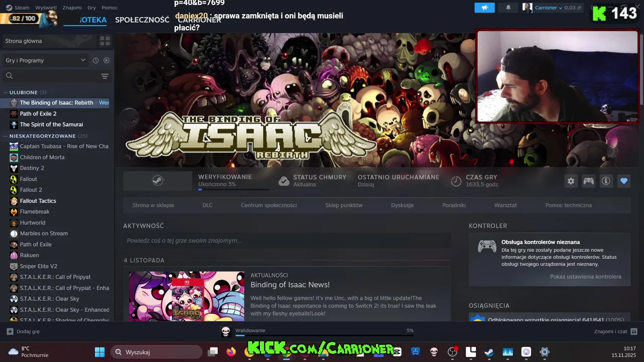Click the Weryfikowanie progress bar
This screenshot has width=644, height=362.
(233, 190)
